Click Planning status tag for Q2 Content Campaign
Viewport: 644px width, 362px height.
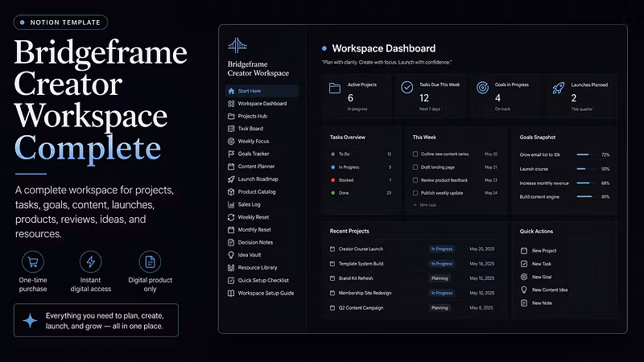click(x=440, y=308)
